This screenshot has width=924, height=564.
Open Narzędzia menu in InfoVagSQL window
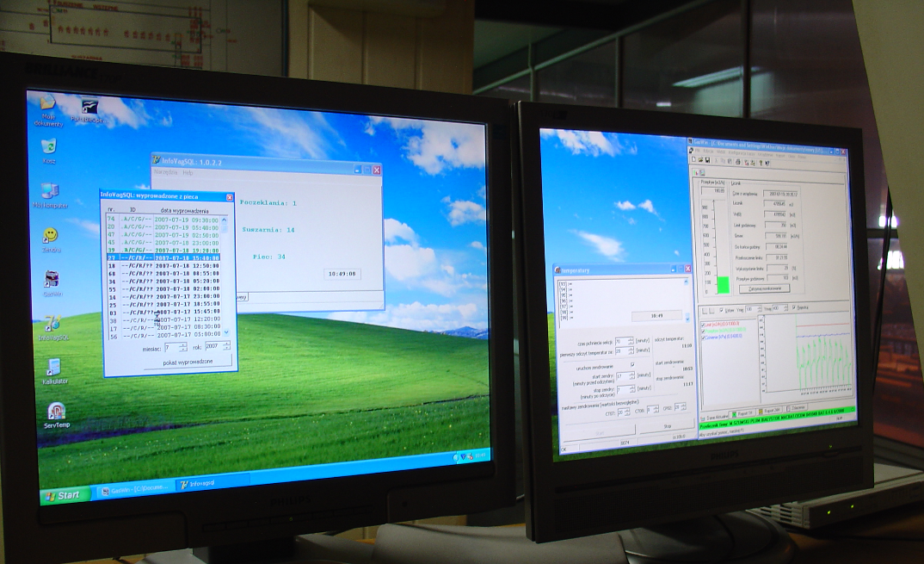tap(165, 171)
